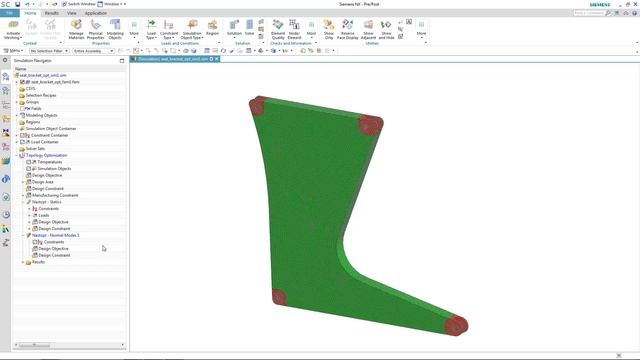
Task: Expand More in Utilities group
Action: (x=421, y=29)
